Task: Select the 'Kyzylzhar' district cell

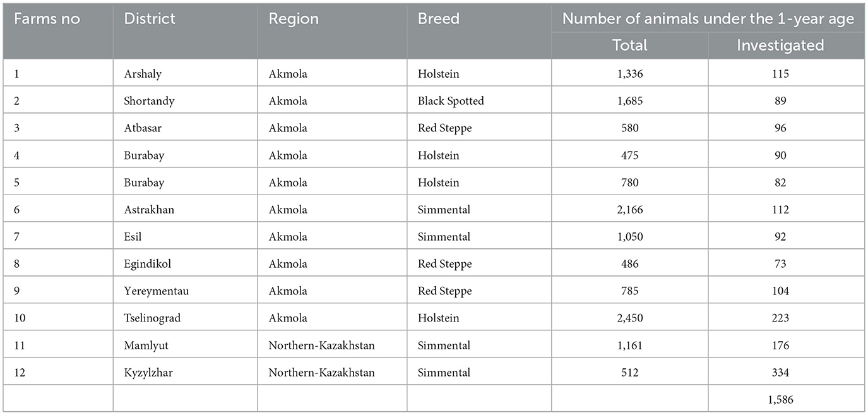Action: tap(148, 373)
